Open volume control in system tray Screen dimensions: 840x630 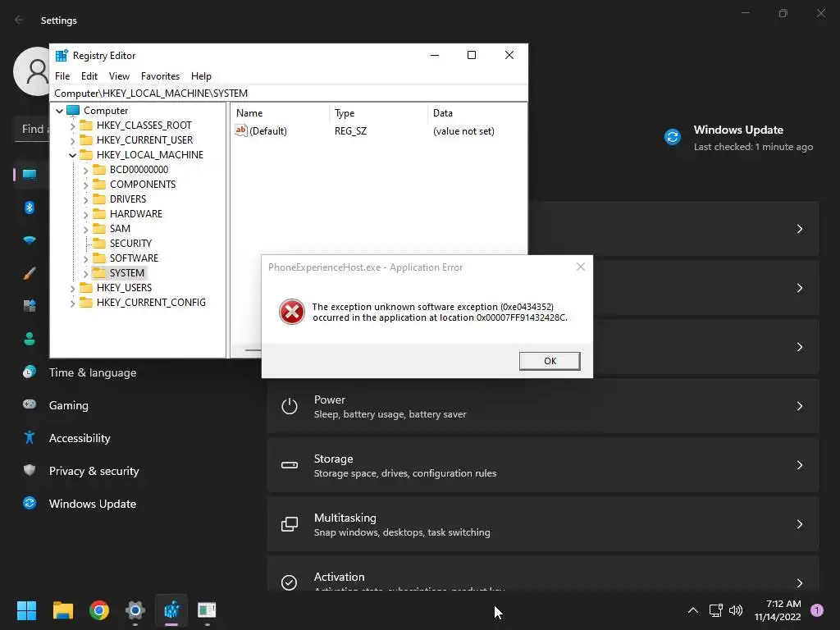[x=736, y=610]
